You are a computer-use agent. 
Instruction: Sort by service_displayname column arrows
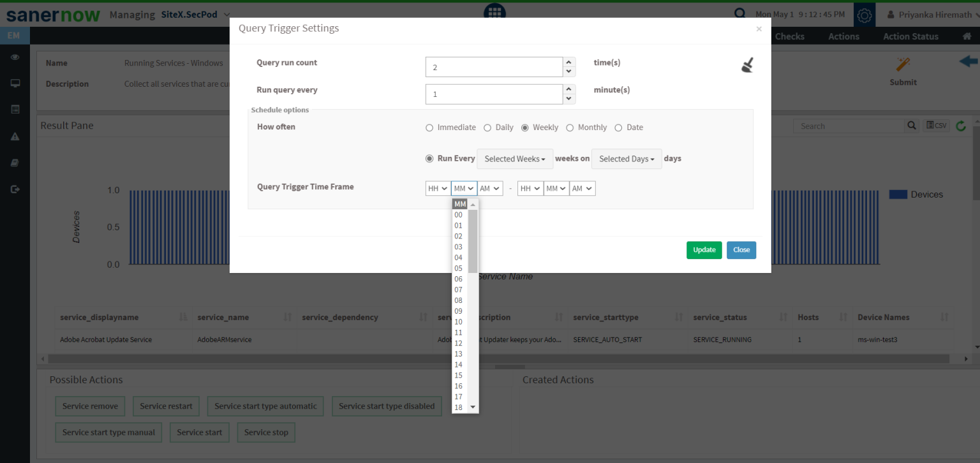pyautogui.click(x=184, y=317)
